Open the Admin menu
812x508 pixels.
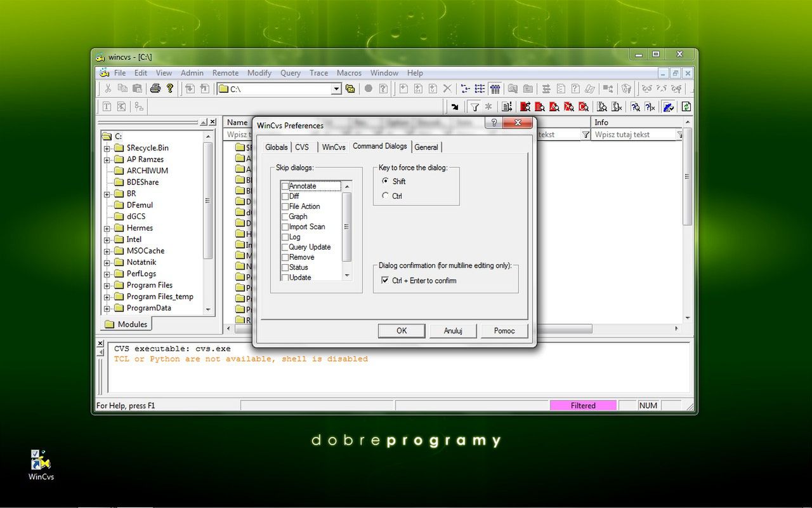click(192, 73)
